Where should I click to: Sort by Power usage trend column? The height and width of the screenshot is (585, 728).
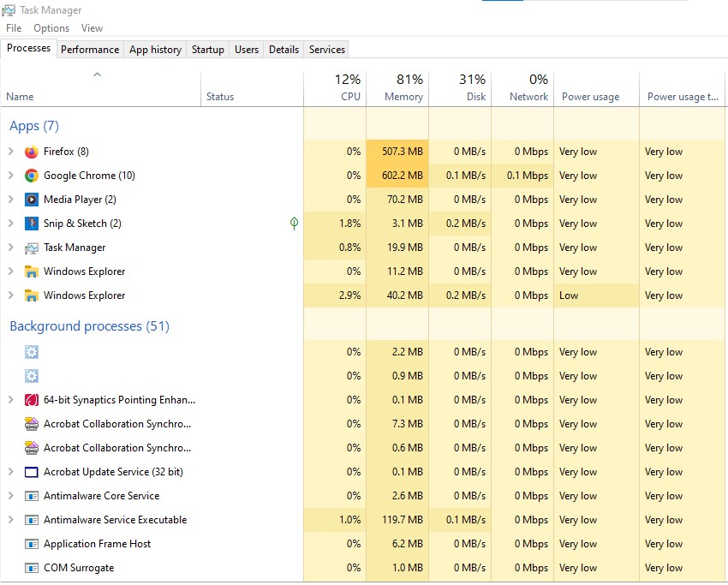tap(682, 88)
